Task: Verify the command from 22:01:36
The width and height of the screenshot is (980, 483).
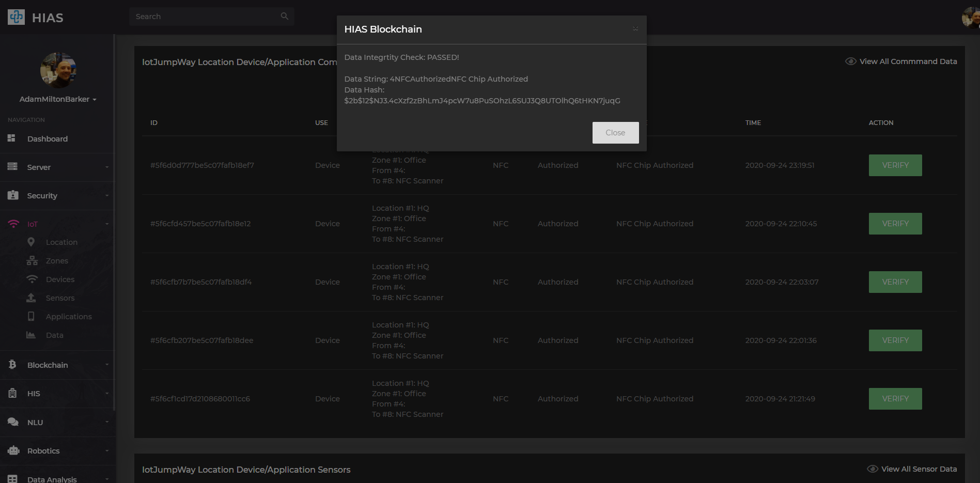Action: (x=895, y=340)
